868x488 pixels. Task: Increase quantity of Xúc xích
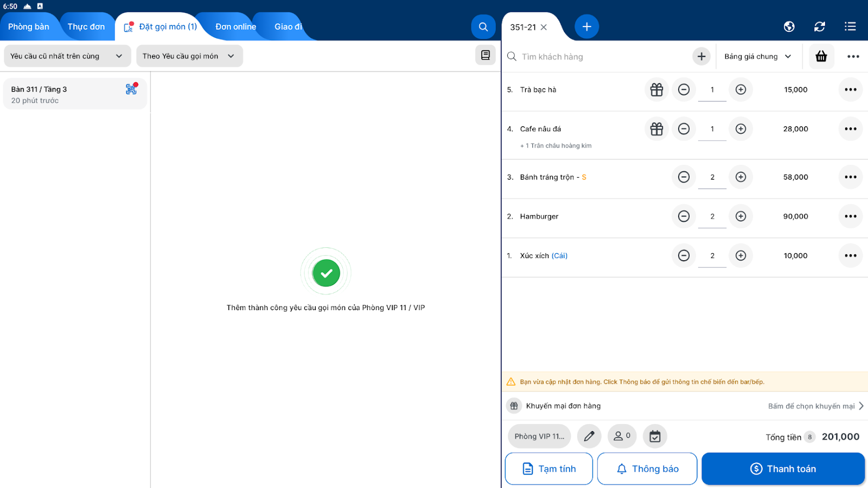741,255
